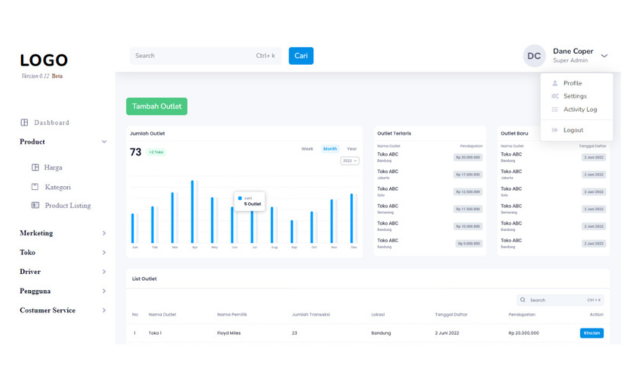Switch chart to Year view
The image size is (630, 386).
352,149
